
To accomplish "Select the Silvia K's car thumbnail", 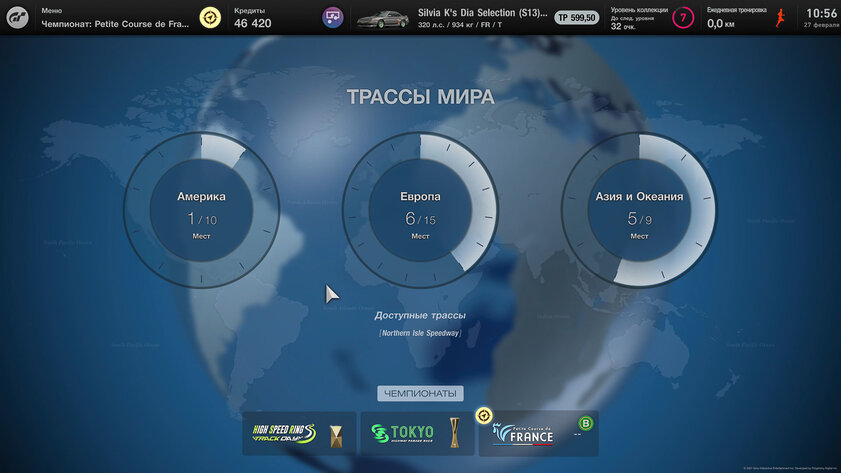I will click(383, 19).
